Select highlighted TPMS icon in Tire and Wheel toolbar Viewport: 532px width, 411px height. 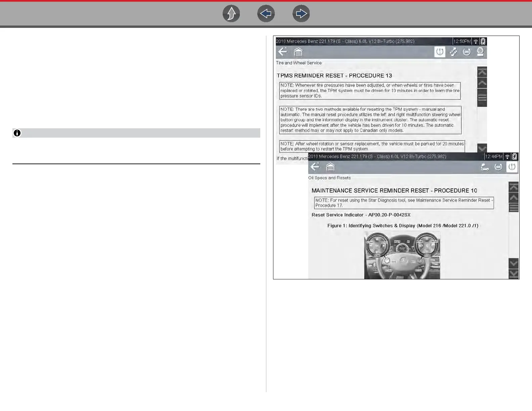click(x=440, y=52)
